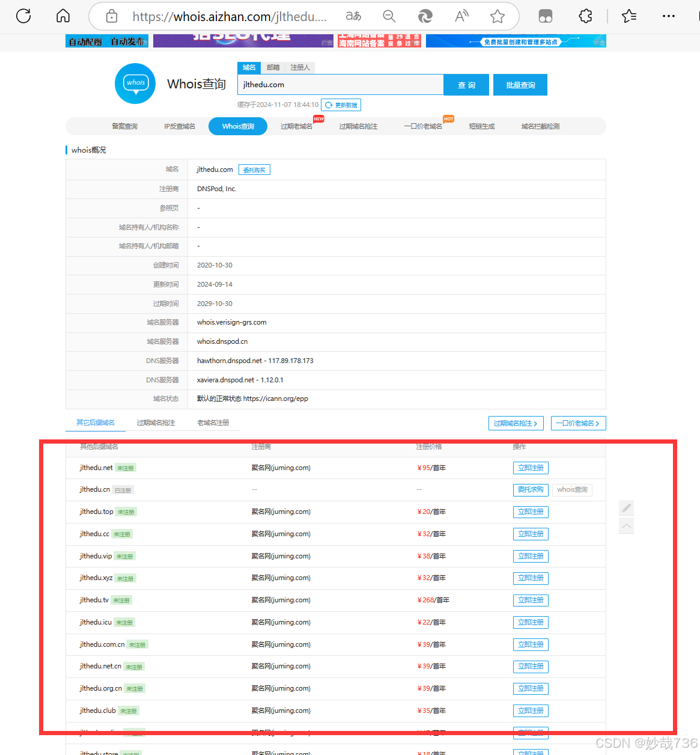The height and width of the screenshot is (755, 700).
Task: Click 立即注册 for jlthedu.club
Action: [x=531, y=711]
